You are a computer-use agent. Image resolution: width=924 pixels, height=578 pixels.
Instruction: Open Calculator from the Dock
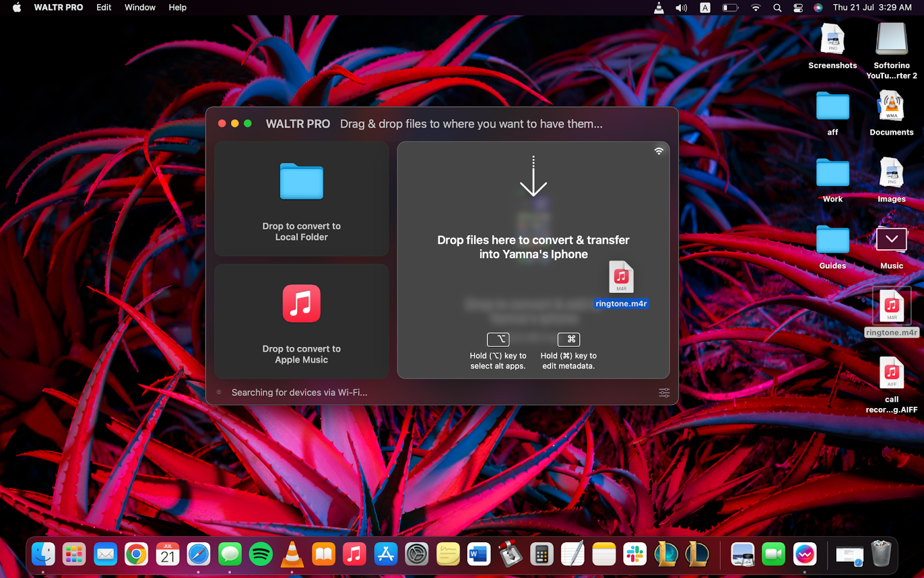(542, 555)
